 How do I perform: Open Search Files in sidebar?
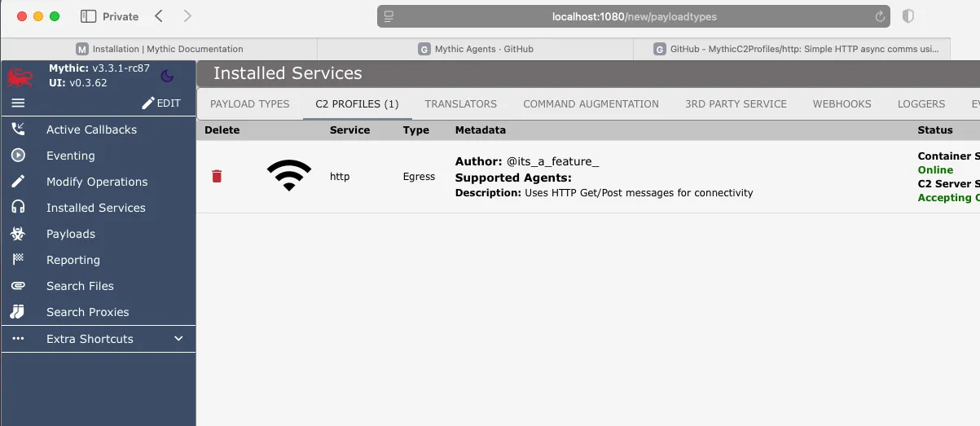(80, 286)
